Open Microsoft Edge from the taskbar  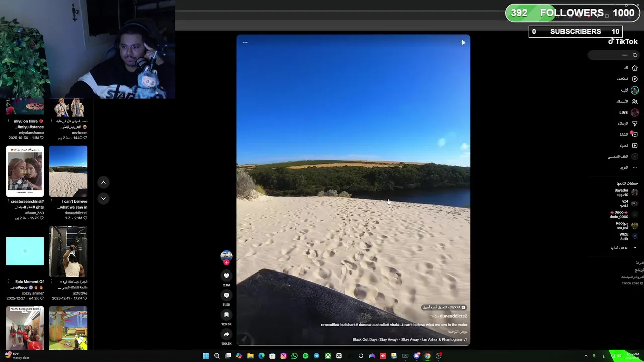coord(261,356)
